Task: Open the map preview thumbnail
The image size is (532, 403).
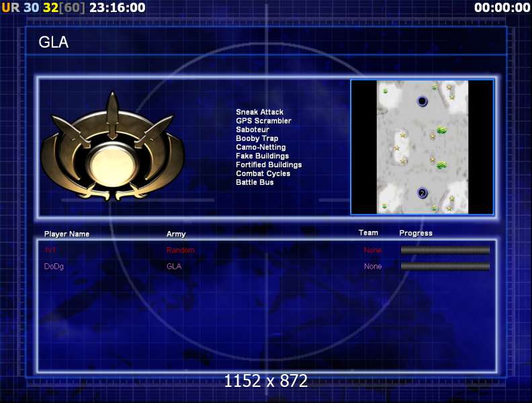Action: 422,147
